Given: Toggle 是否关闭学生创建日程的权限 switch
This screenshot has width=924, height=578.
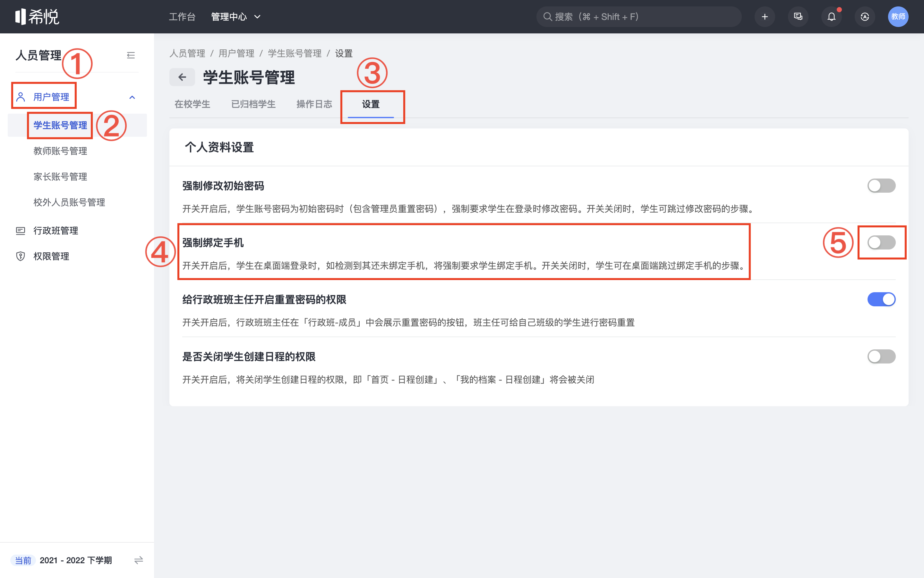Looking at the screenshot, I should (x=881, y=356).
